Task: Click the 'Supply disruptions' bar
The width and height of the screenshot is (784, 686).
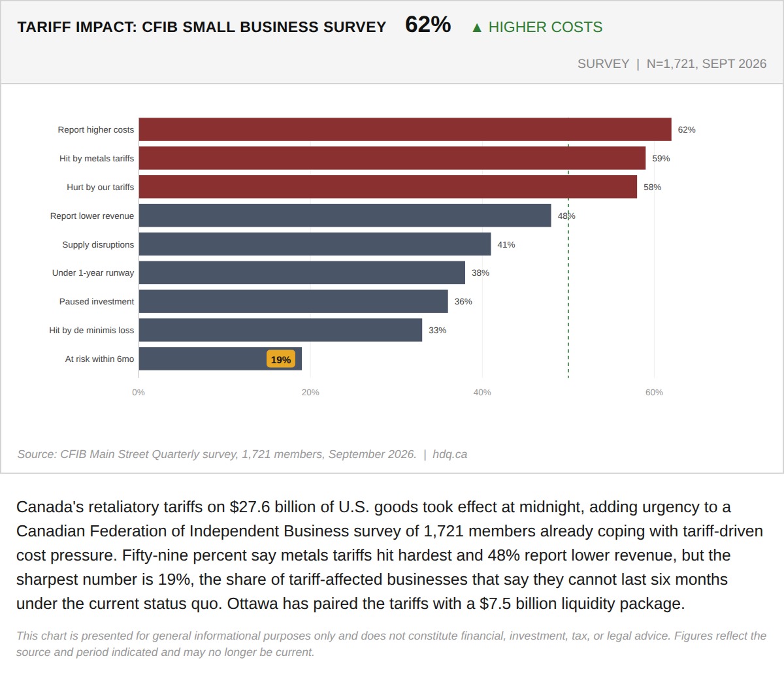Action: pos(315,244)
